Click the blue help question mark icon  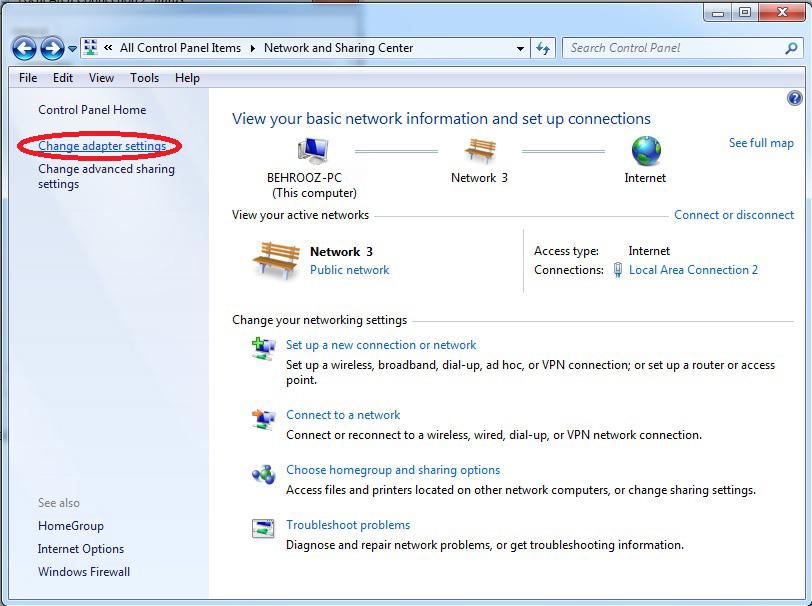point(795,98)
